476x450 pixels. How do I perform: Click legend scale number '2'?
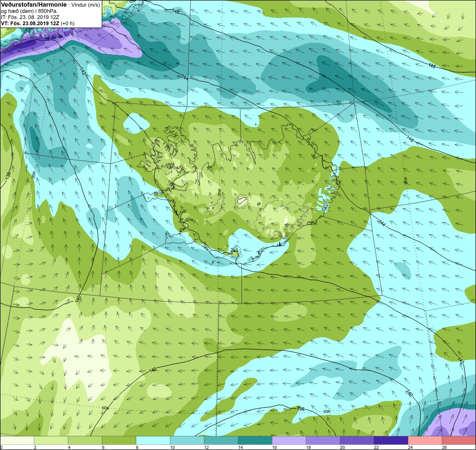35,447
